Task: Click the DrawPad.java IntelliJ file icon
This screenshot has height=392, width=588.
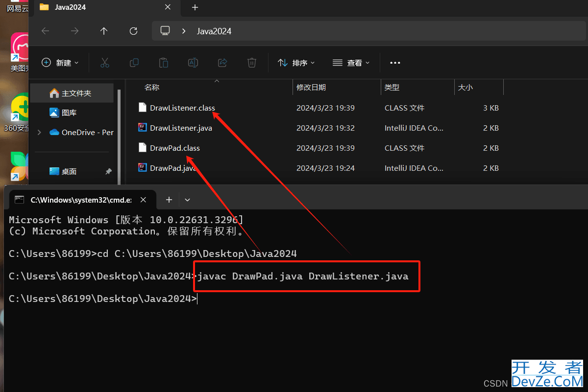Action: (x=143, y=168)
